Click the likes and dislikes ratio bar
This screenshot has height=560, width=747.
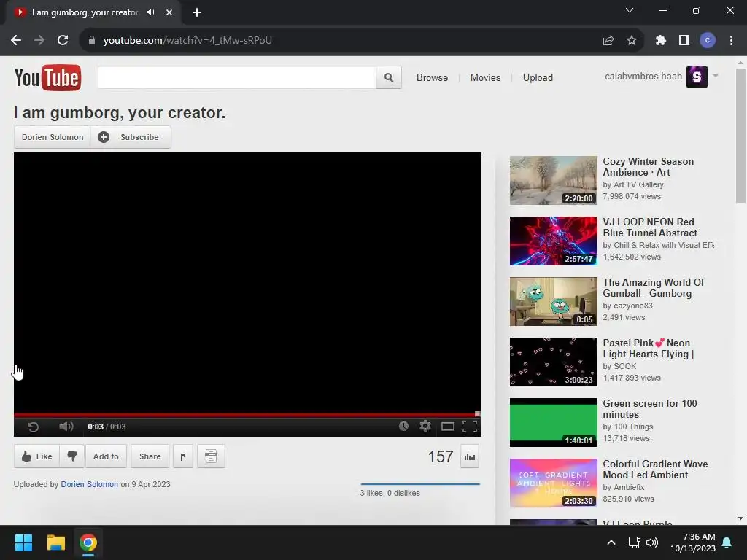pos(420,484)
